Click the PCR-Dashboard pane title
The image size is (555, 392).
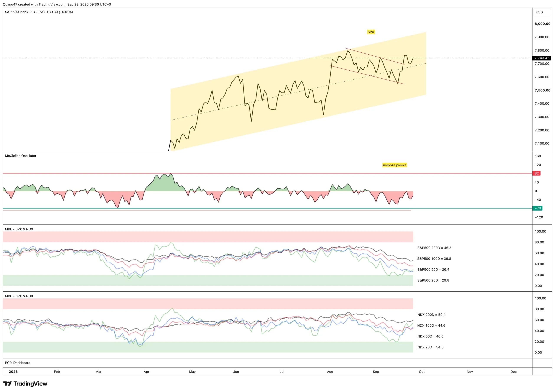pyautogui.click(x=18, y=363)
